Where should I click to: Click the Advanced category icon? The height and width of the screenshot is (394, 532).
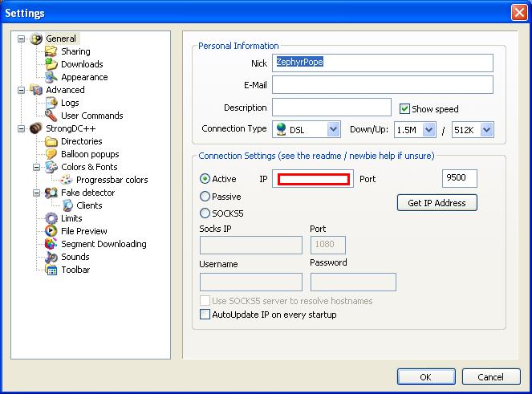(x=36, y=90)
